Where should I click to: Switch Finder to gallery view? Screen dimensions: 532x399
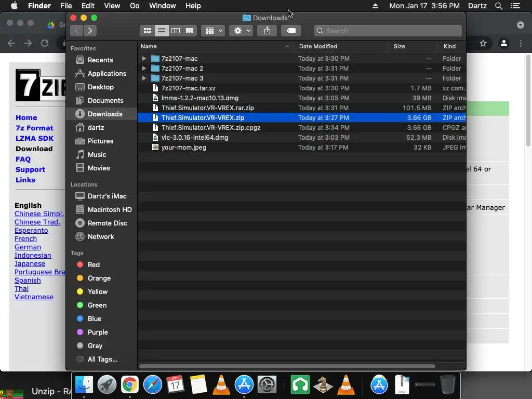click(x=190, y=31)
